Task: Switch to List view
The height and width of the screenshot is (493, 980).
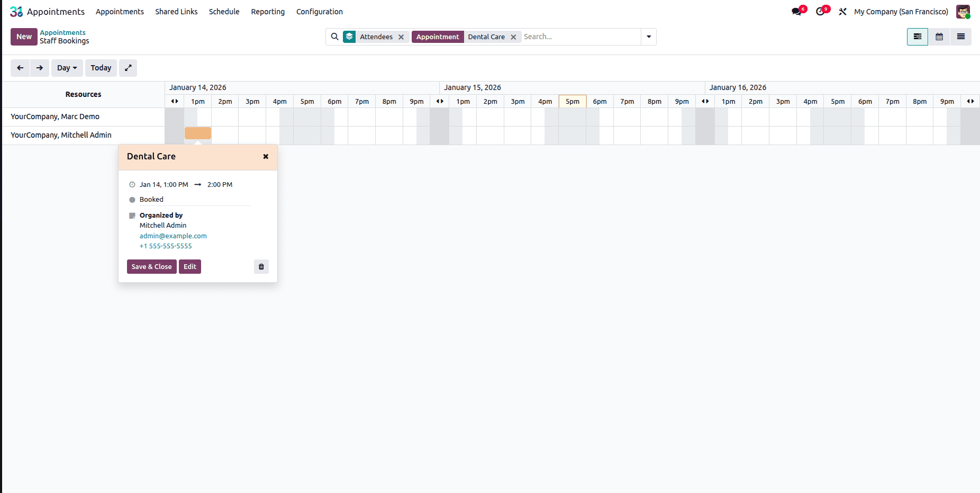Action: (x=961, y=37)
